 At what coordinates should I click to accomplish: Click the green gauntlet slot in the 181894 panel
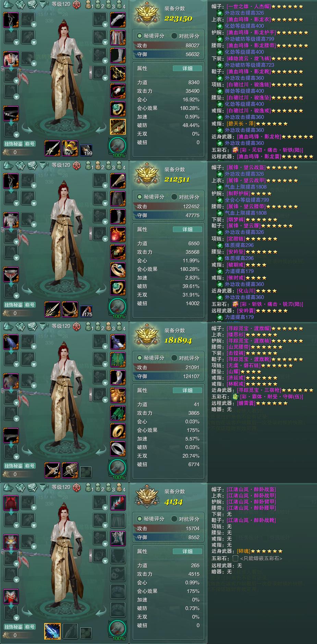(x=118, y=413)
